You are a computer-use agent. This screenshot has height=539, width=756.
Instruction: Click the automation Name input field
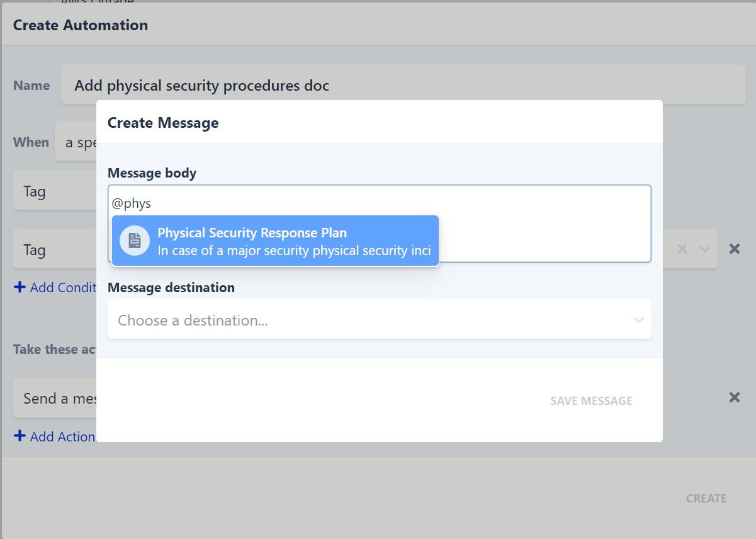403,85
